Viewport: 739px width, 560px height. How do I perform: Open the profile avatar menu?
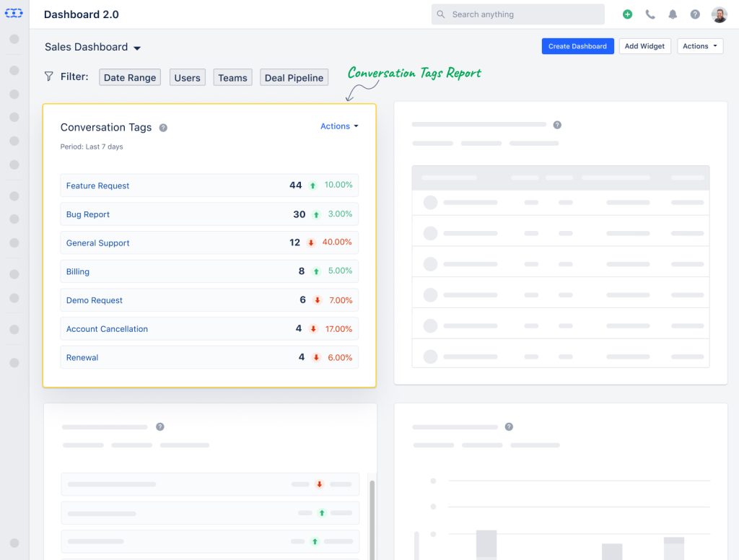[719, 14]
